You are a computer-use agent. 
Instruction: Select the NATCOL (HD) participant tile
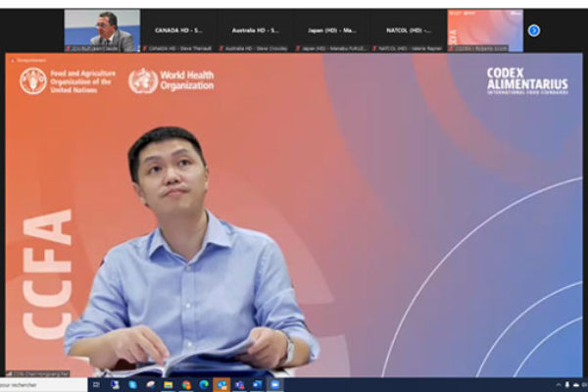(x=409, y=30)
